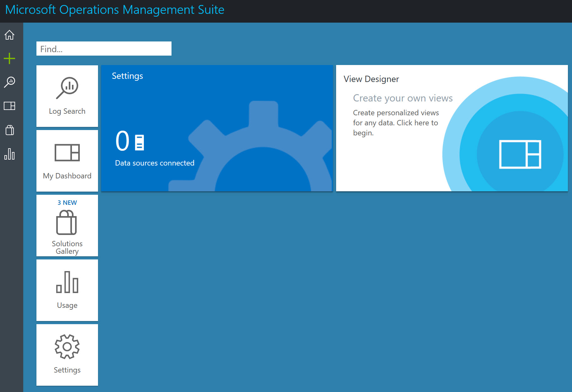Click the Create your own views heading
The image size is (572, 392).
point(403,98)
